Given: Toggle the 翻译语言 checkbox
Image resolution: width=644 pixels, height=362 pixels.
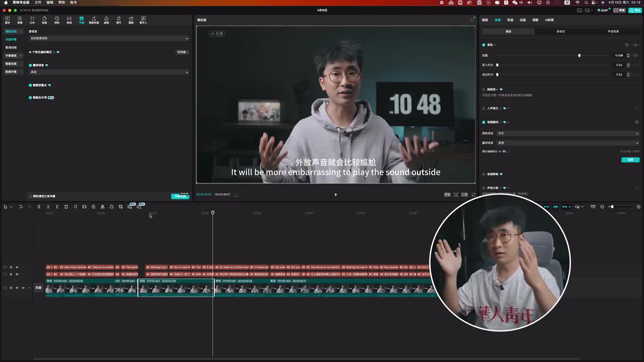Looking at the screenshot, I should (31, 65).
